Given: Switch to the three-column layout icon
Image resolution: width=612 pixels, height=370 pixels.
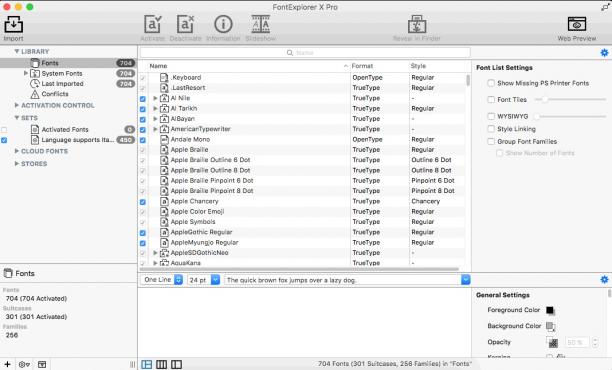Looking at the screenshot, I should (162, 365).
